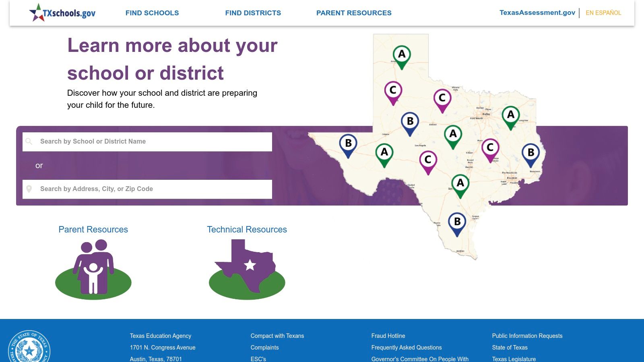Open the FIND DISTRICTS menu
Image resolution: width=644 pixels, height=362 pixels.
[253, 13]
